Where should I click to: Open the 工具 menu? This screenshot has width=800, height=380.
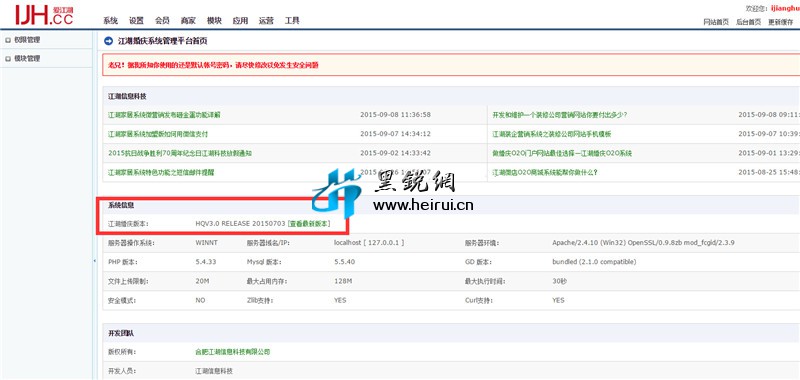[292, 21]
